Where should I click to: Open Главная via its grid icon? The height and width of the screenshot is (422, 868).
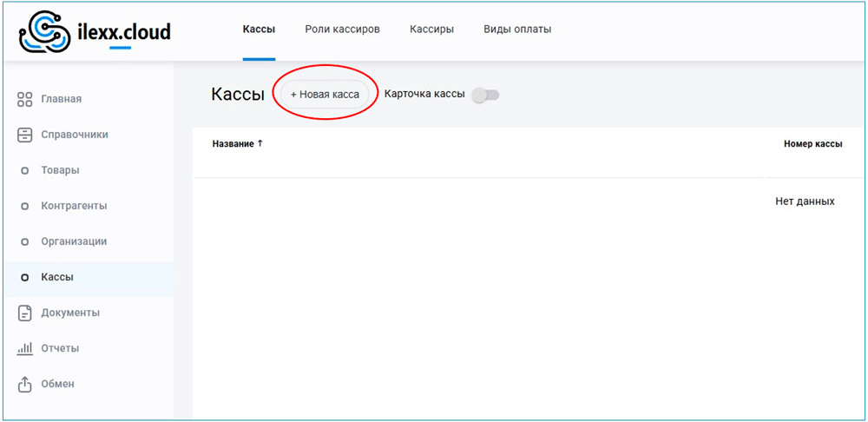25,99
